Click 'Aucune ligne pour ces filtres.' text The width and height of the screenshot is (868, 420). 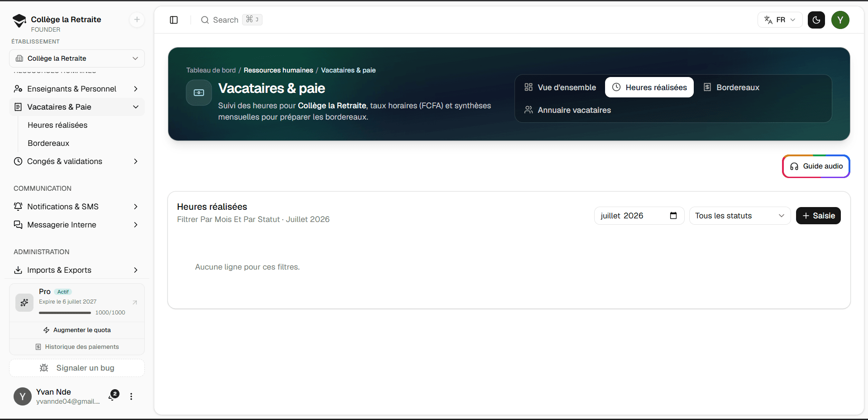[248, 267]
